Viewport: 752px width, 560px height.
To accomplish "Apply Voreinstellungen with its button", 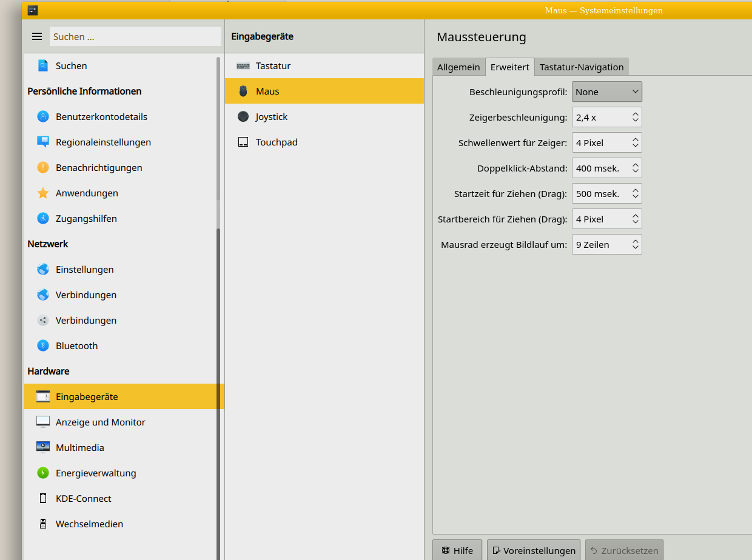I will pyautogui.click(x=533, y=550).
